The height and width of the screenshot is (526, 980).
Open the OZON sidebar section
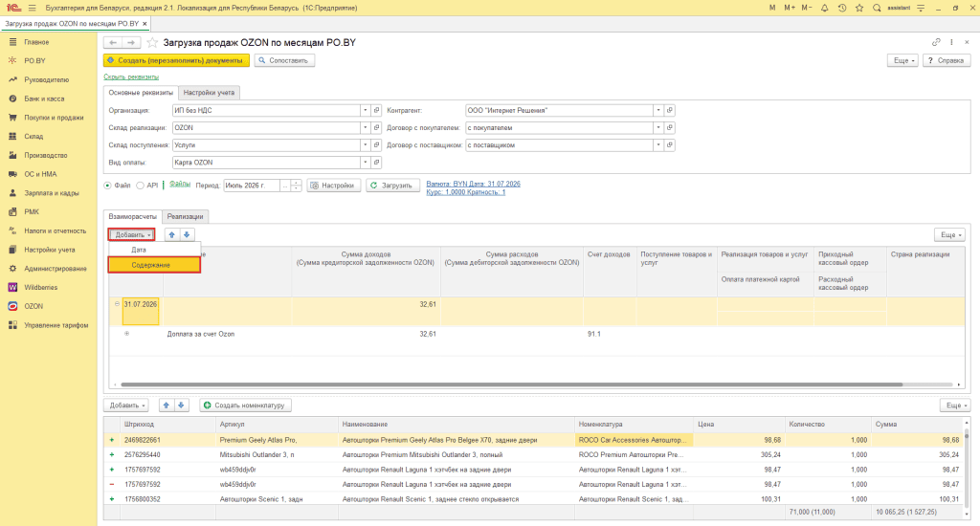click(x=33, y=306)
